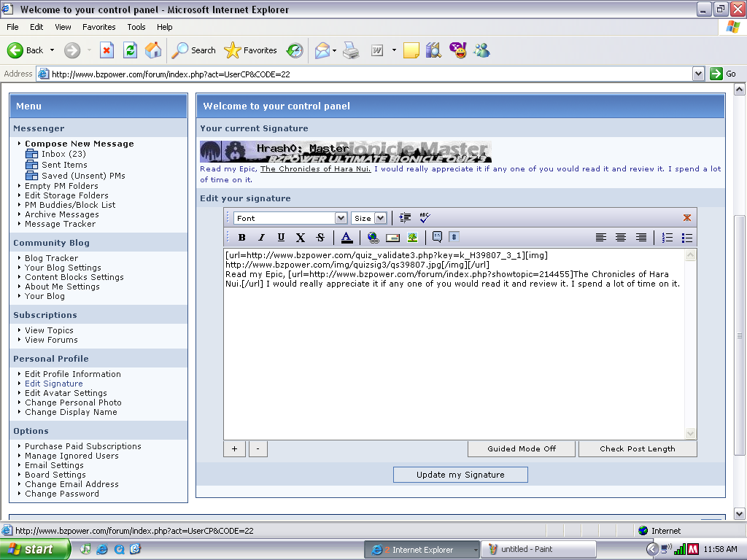The image size is (747, 560).
Task: Insert a hyperlink with the globe icon
Action: click(x=373, y=237)
